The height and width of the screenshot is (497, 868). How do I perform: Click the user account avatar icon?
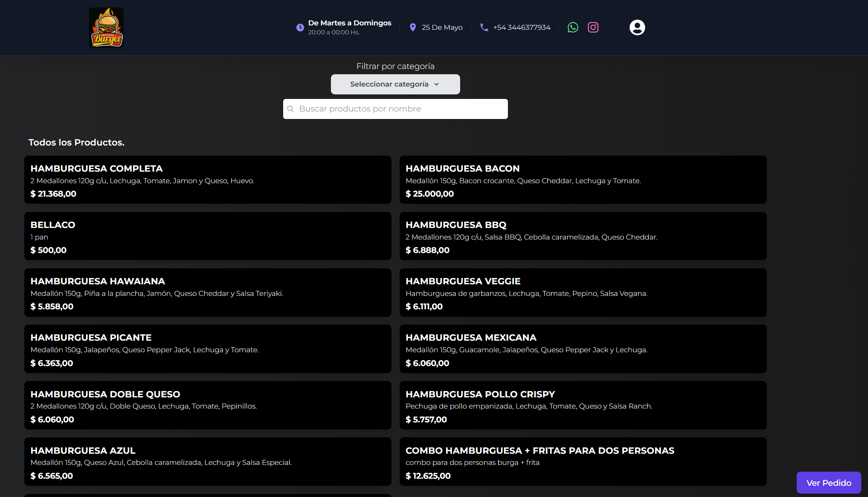click(x=637, y=27)
